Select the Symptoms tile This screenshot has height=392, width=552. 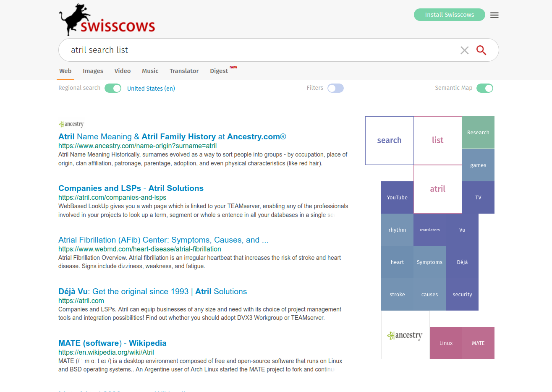coord(429,262)
